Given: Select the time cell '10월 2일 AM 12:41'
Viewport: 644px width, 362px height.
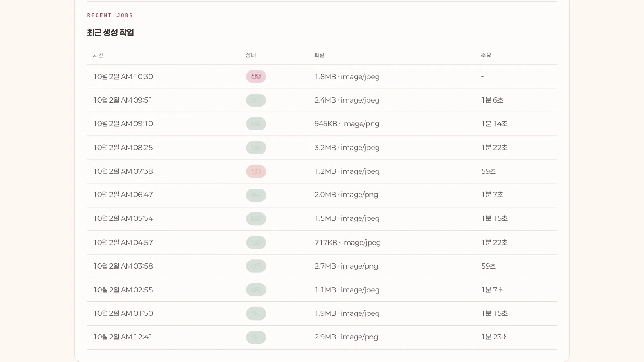Looking at the screenshot, I should [123, 337].
